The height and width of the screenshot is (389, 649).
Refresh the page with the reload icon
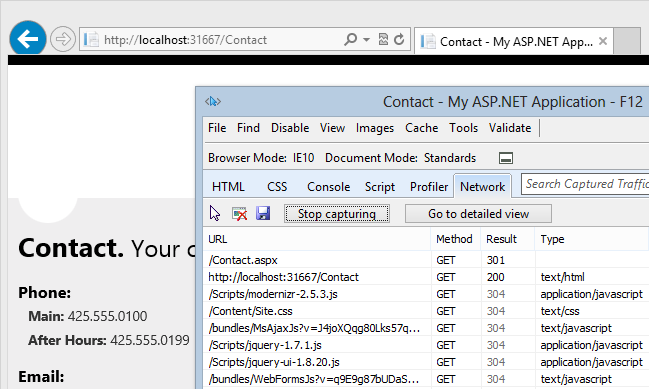(399, 39)
